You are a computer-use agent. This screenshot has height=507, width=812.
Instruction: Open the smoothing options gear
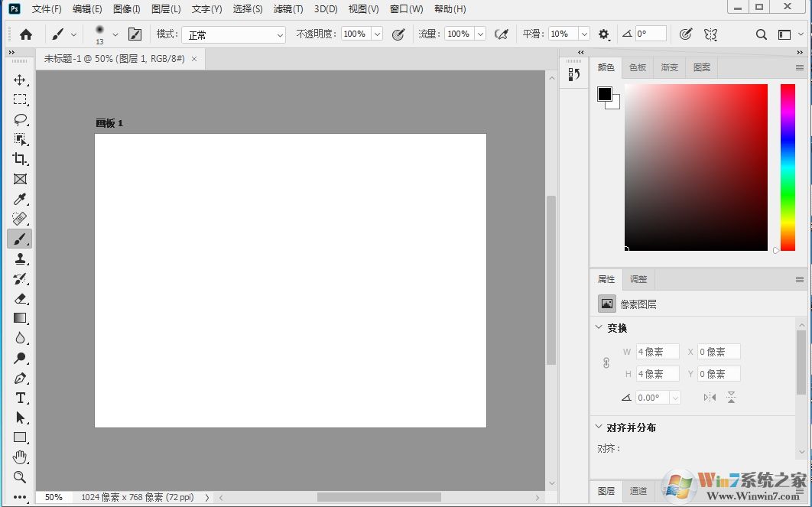pos(603,34)
